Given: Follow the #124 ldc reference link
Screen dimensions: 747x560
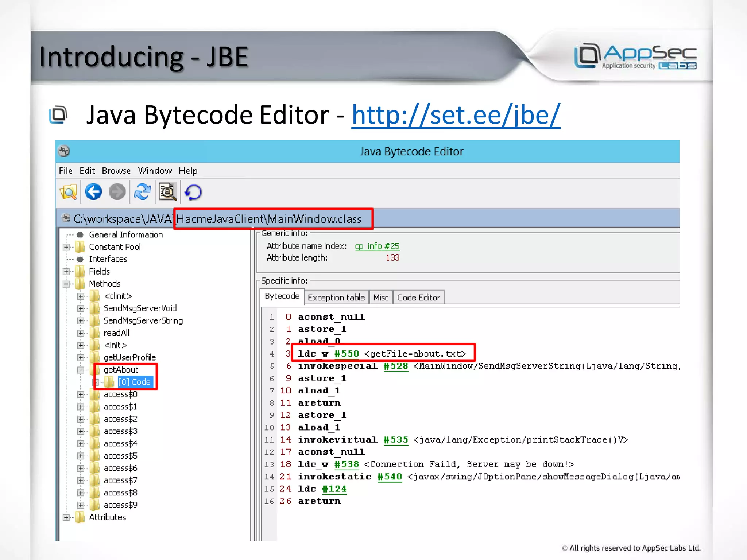Looking at the screenshot, I should point(334,489).
